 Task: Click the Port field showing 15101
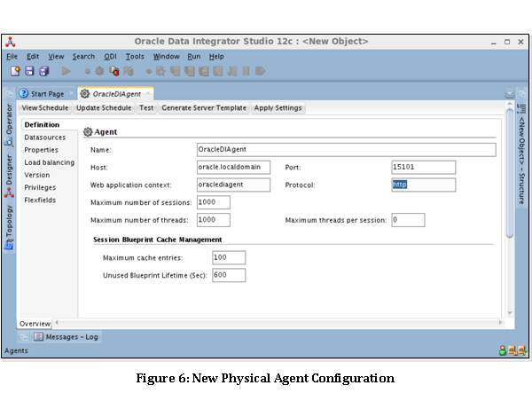[x=424, y=168]
